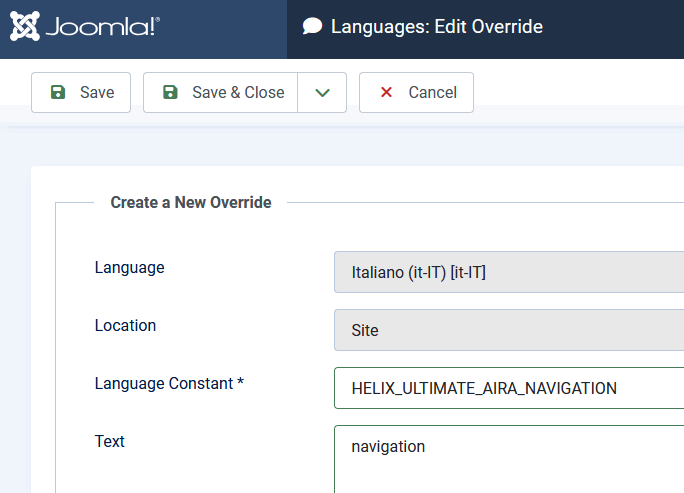This screenshot has height=493, width=684.
Task: Click into the Text area containing 'navigation'
Action: pos(508,458)
